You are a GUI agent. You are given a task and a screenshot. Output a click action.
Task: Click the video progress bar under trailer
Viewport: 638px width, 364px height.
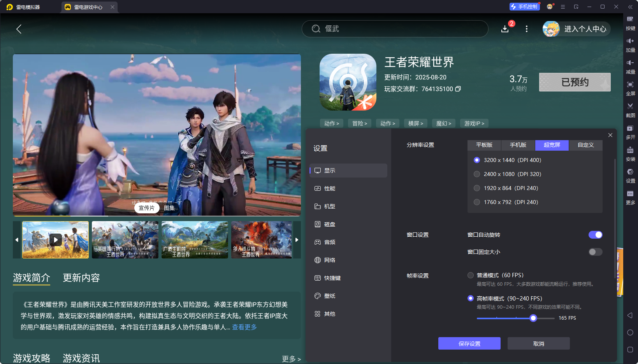pyautogui.click(x=157, y=215)
